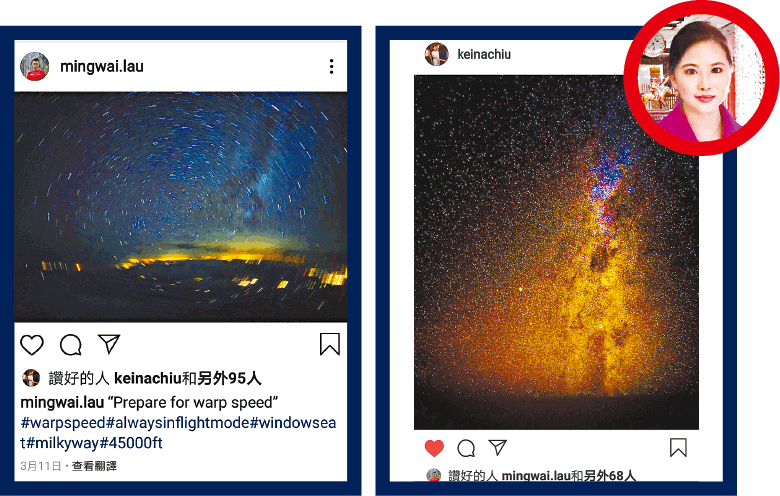The height and width of the screenshot is (496, 780).
Task: Open mingwai.lau username in post header
Action: [102, 66]
